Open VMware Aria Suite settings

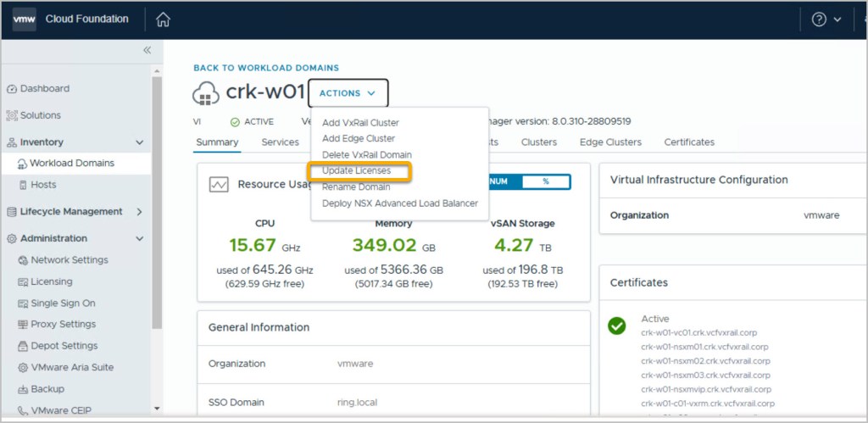coord(71,368)
